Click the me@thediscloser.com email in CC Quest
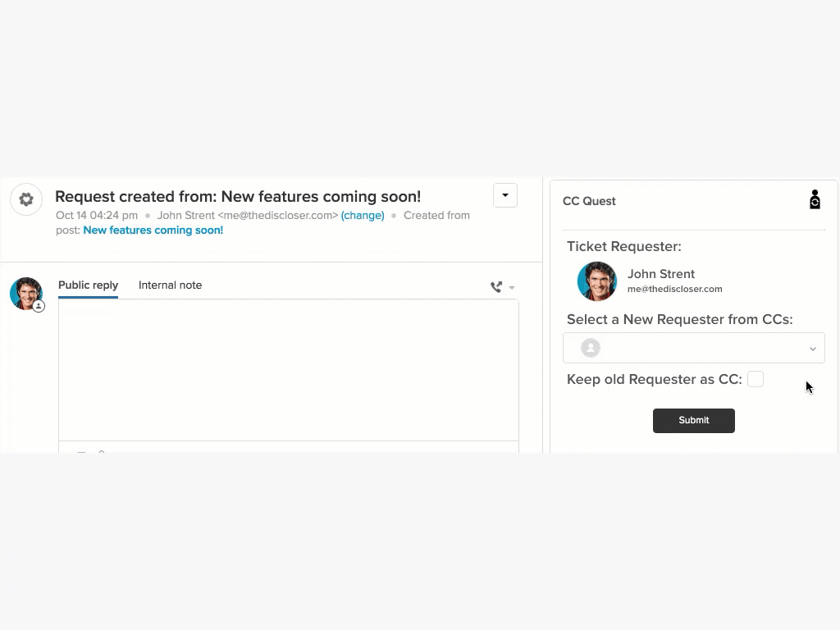 [675, 290]
